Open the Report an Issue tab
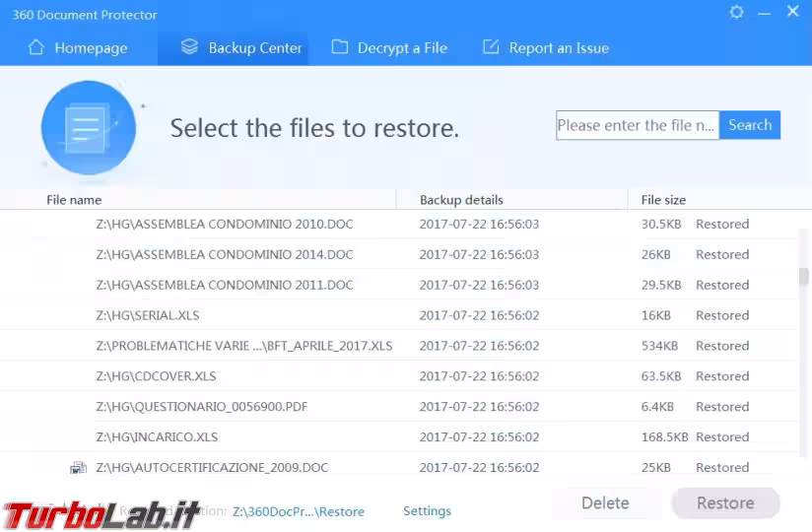812x532 pixels. [546, 47]
